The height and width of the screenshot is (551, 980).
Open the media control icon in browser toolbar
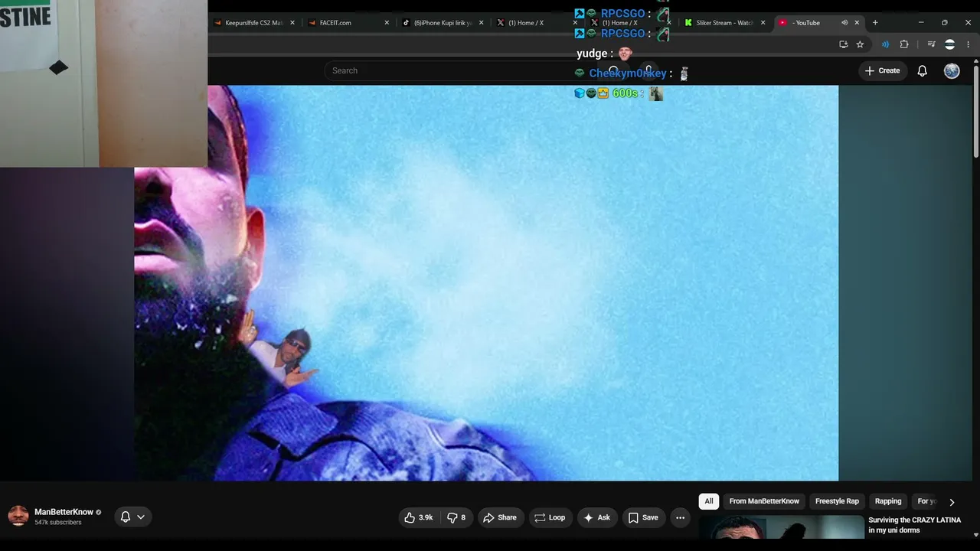point(931,44)
